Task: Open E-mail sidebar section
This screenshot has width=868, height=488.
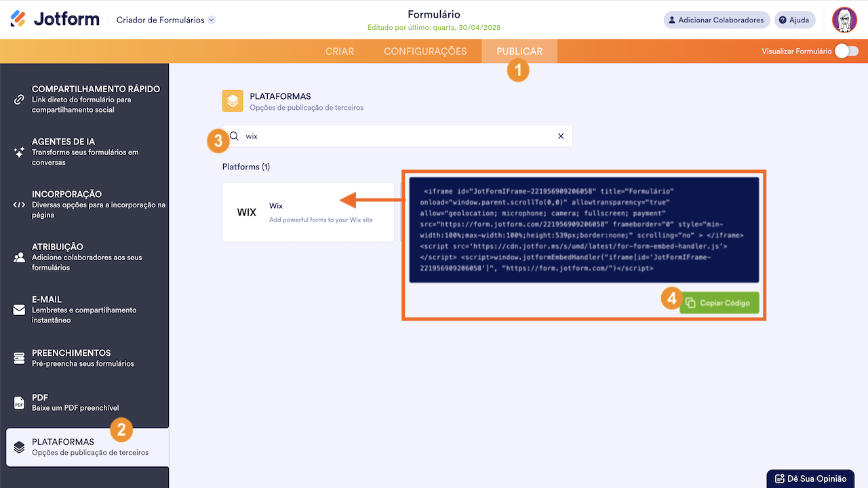Action: point(85,309)
